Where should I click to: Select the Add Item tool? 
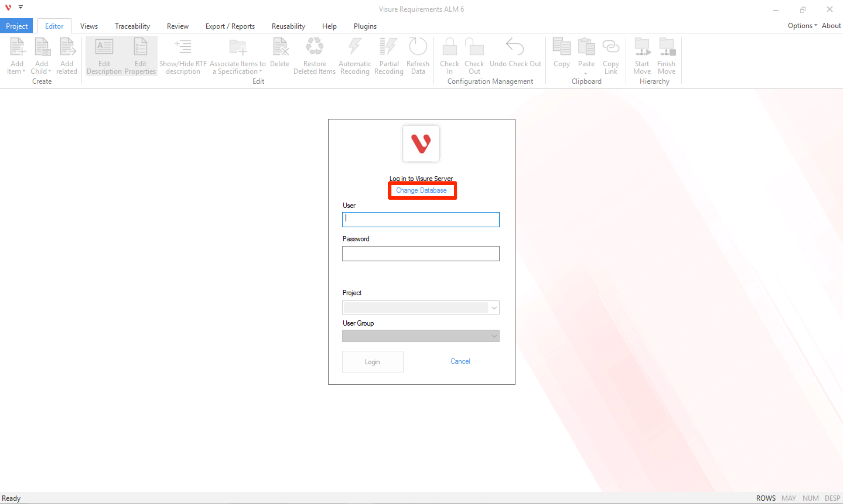click(x=16, y=56)
